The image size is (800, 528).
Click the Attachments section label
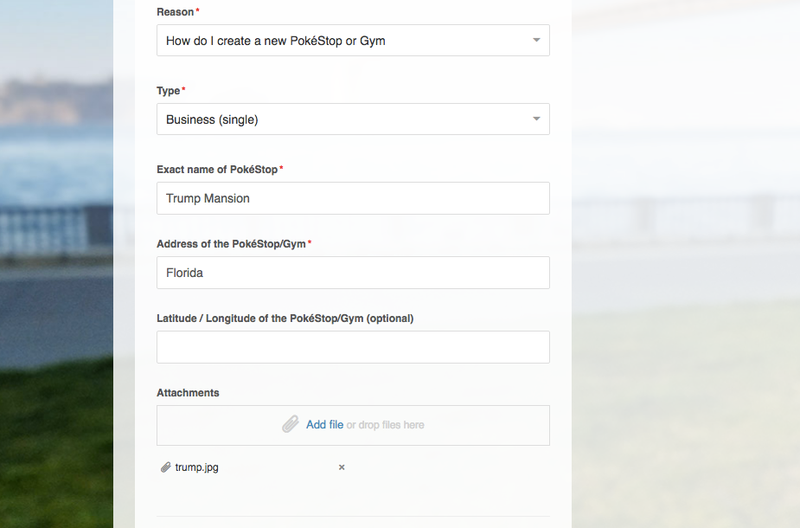(188, 393)
